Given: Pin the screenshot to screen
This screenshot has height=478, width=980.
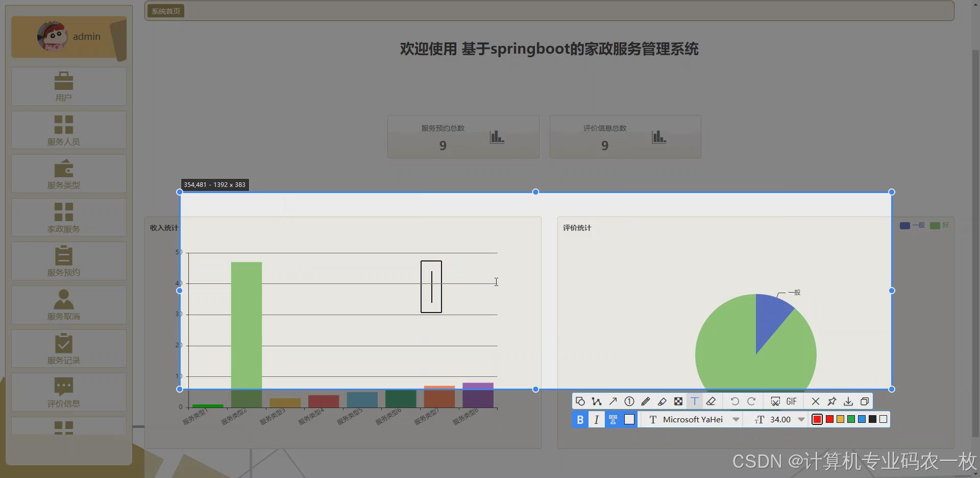Looking at the screenshot, I should pyautogui.click(x=832, y=401).
